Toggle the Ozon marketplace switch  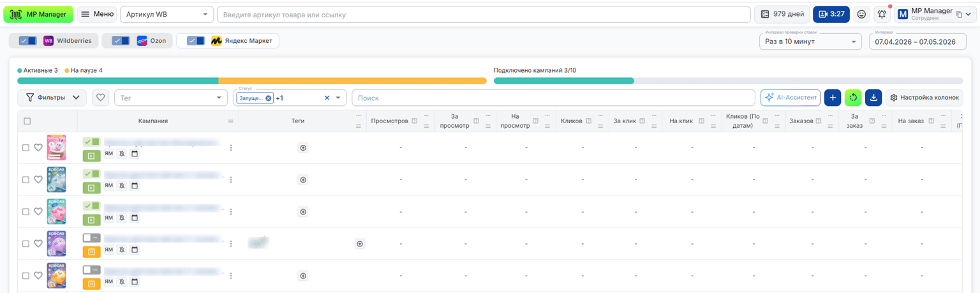[x=121, y=41]
